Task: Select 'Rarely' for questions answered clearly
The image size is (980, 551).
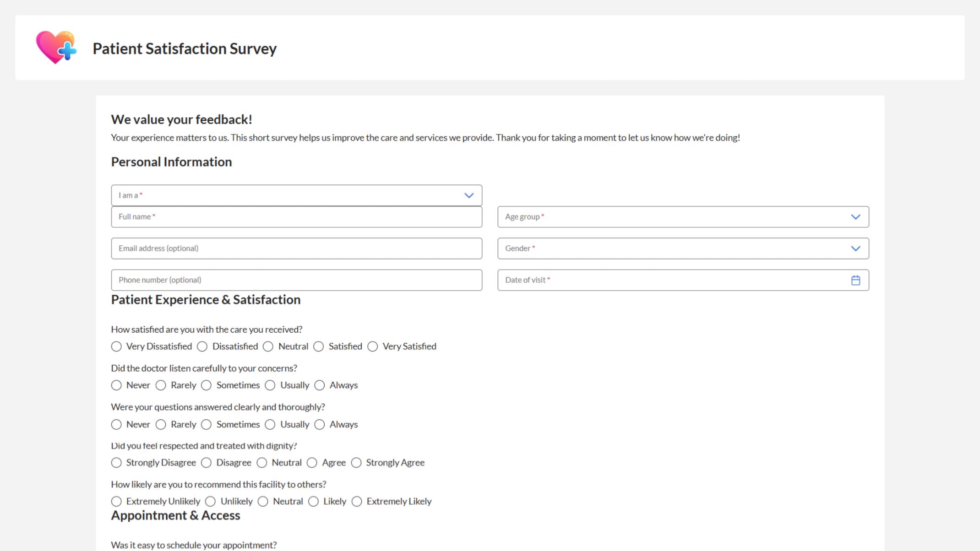Action: [161, 425]
